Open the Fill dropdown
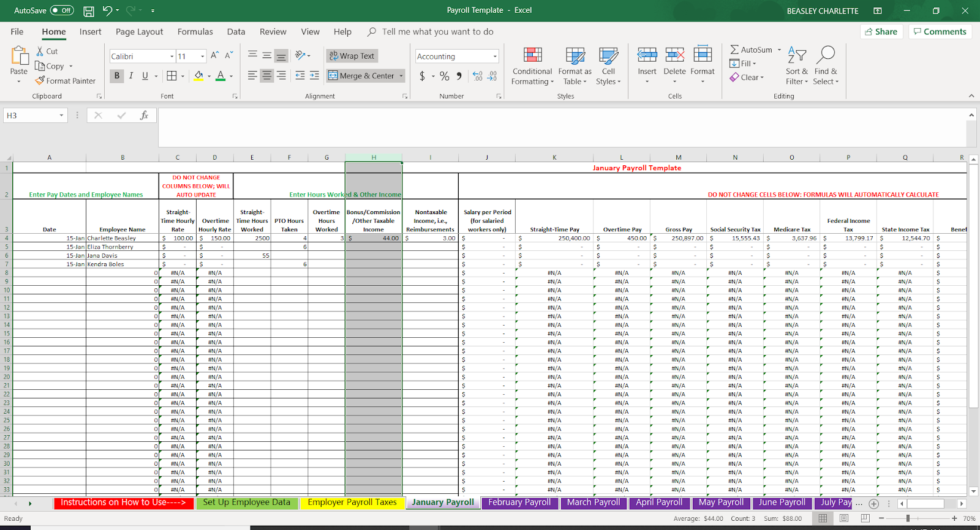The height and width of the screenshot is (530, 980). click(x=743, y=63)
